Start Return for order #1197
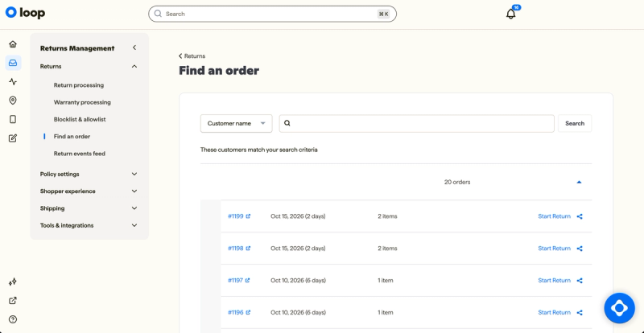This screenshot has height=333, width=644. pyautogui.click(x=554, y=281)
